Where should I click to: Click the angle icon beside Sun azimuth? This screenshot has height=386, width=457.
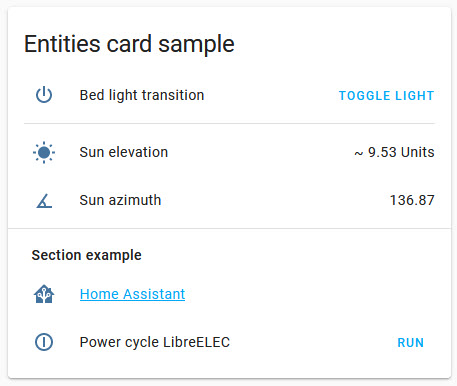tap(44, 201)
